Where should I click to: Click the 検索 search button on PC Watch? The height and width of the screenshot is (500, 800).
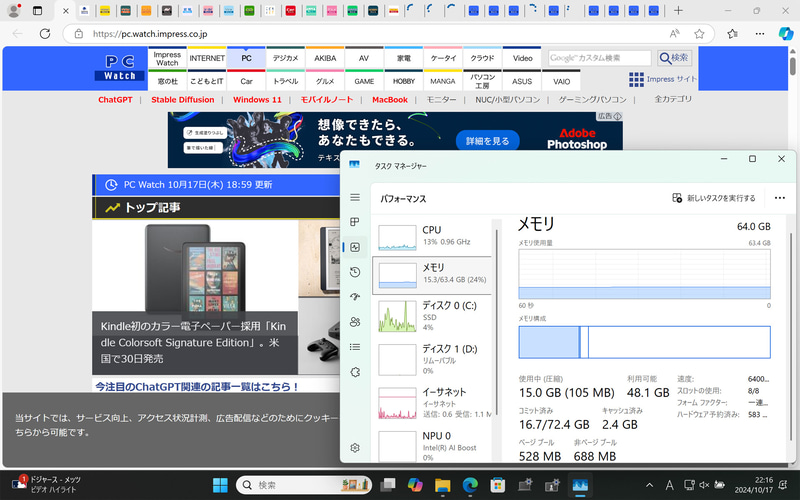674,58
